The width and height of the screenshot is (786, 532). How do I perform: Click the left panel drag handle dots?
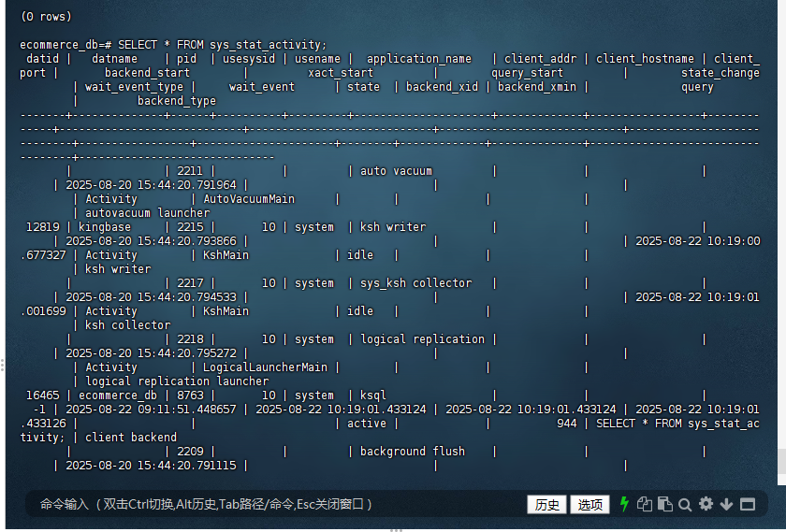click(x=3, y=366)
